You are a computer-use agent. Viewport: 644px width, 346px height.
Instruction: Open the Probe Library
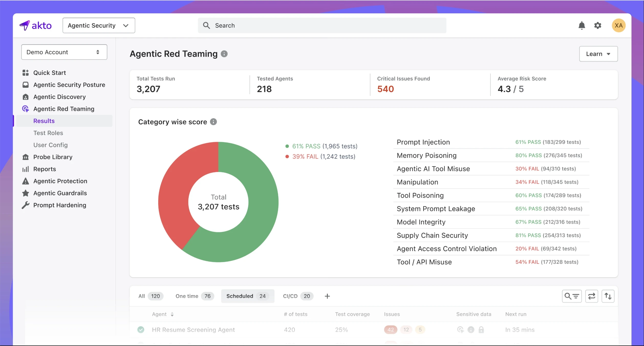point(53,157)
